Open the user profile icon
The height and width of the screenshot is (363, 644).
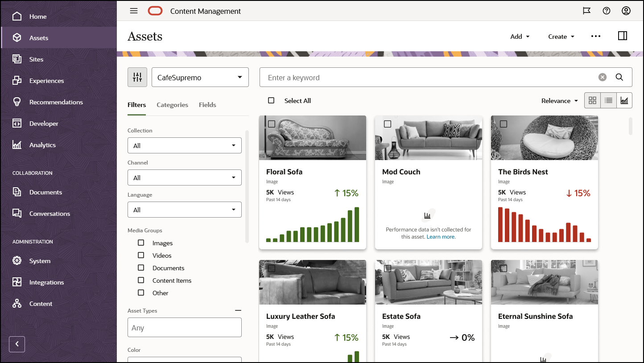pyautogui.click(x=626, y=11)
